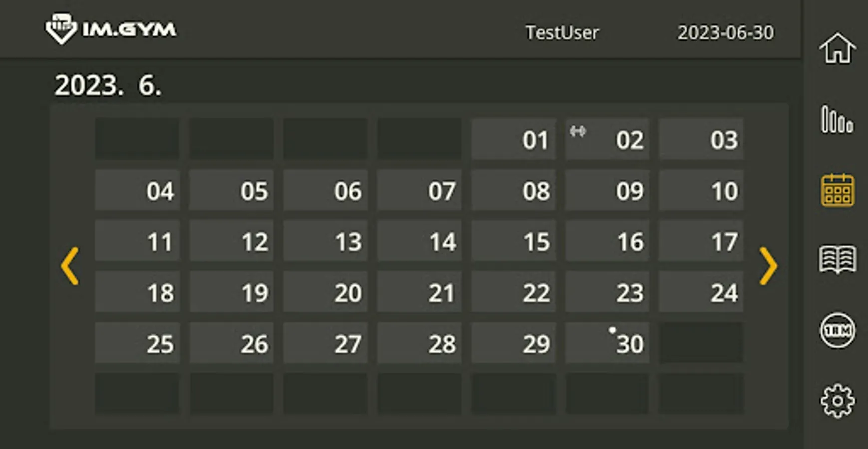Select calendar day 24
The image size is (868, 449).
pos(701,292)
